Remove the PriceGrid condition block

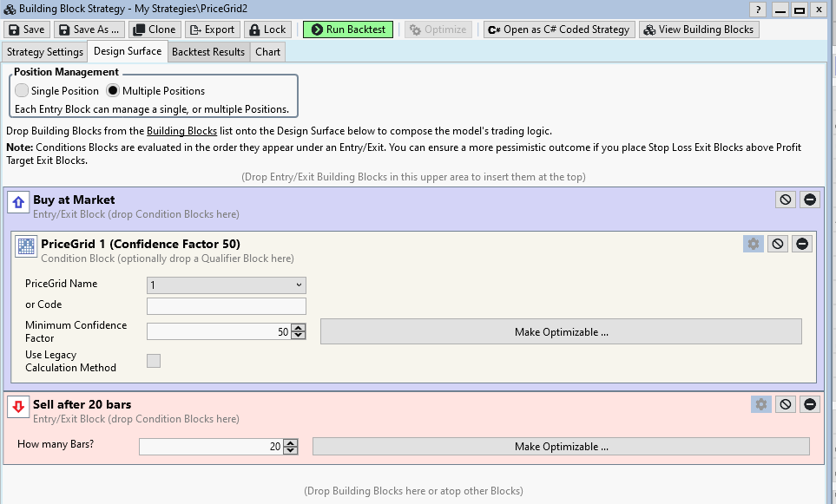point(802,244)
